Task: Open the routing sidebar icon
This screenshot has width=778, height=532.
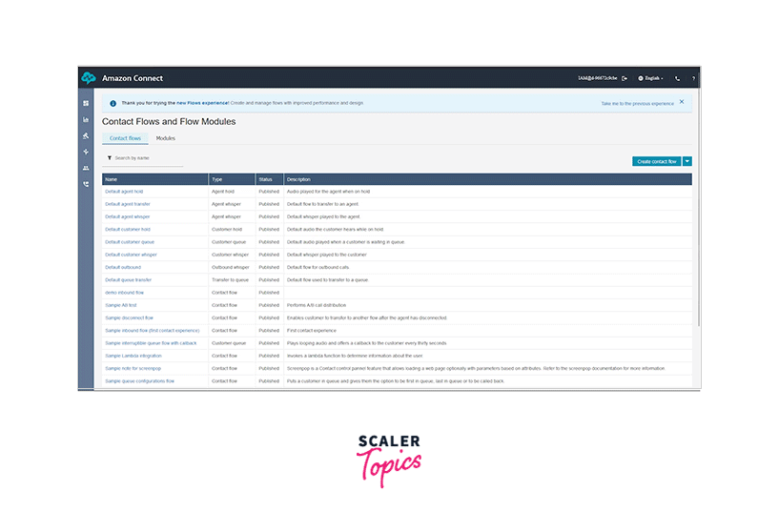Action: (x=86, y=152)
